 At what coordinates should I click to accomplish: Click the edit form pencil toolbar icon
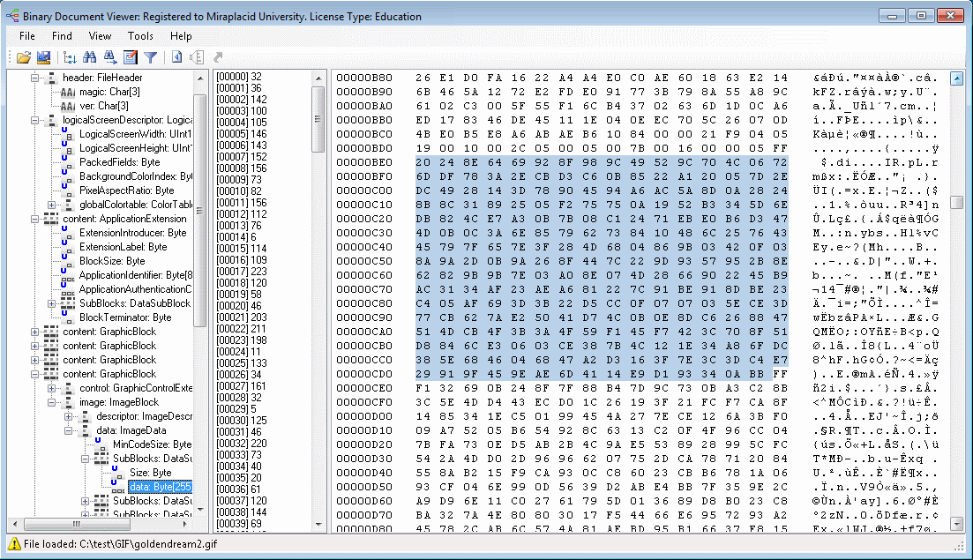click(x=131, y=57)
